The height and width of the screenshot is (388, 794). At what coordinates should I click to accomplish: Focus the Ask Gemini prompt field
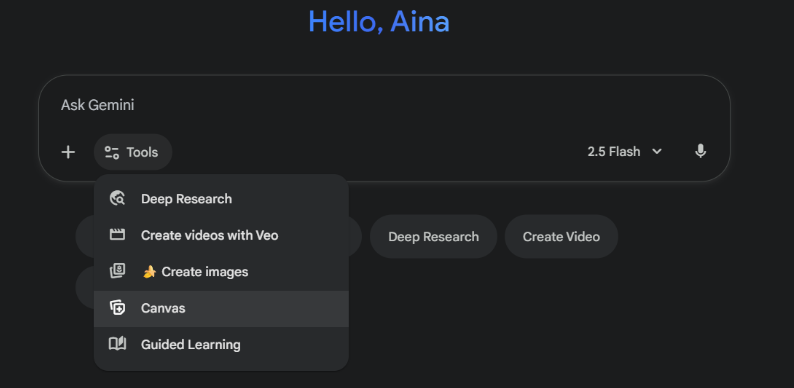(x=384, y=105)
